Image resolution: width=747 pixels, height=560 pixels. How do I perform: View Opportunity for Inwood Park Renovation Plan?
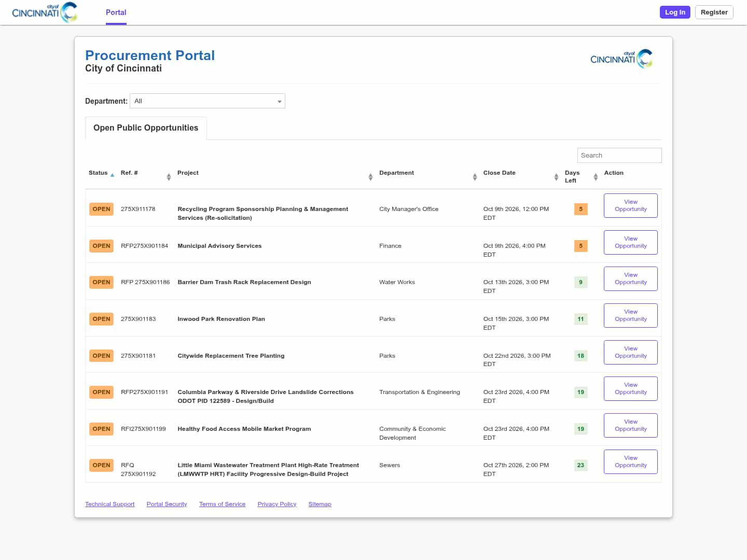(x=631, y=316)
